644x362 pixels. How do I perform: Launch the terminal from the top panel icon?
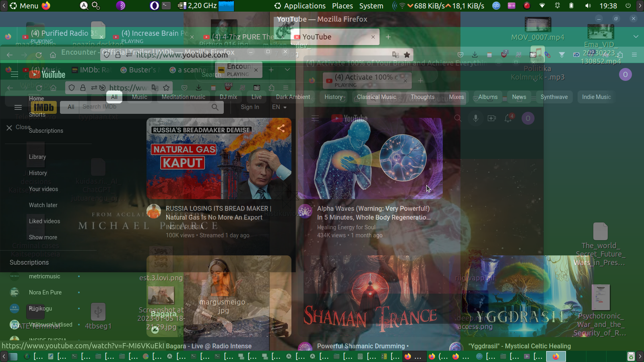[166, 6]
